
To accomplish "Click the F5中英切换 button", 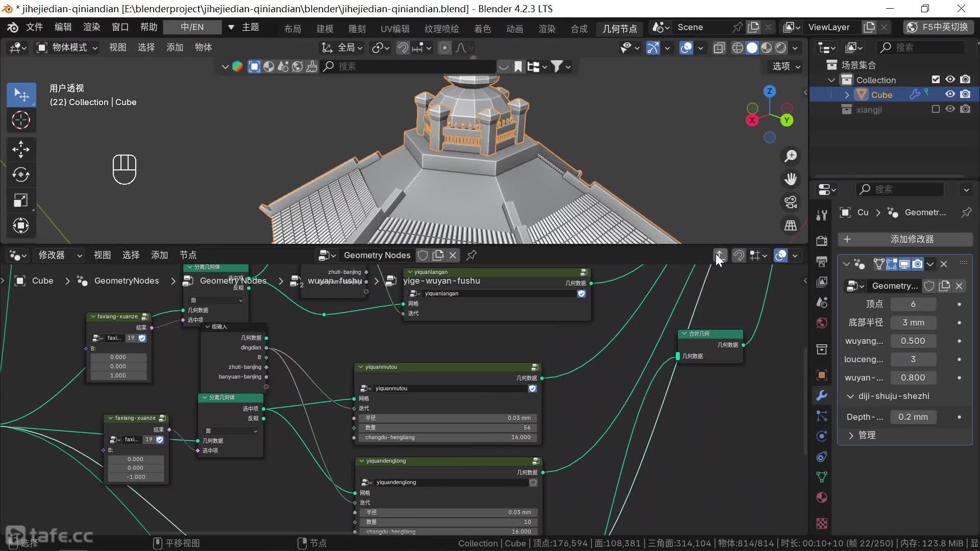I will tap(939, 27).
